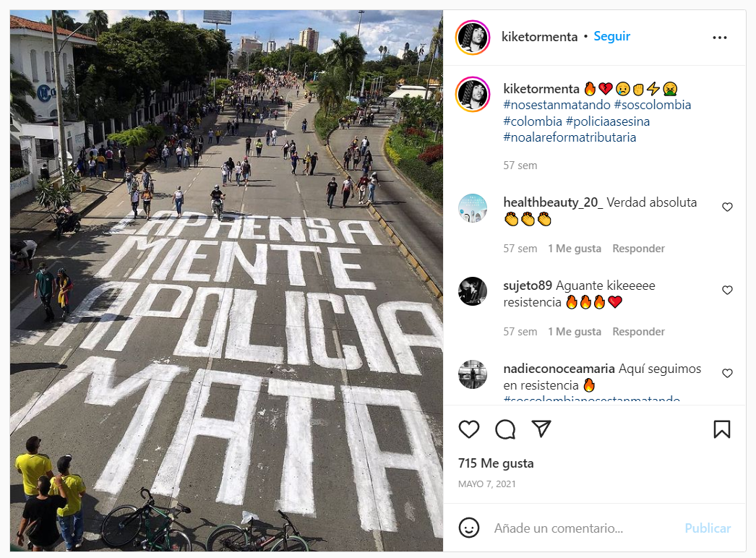Reply to sujeto89's comment
756x558 pixels.
coord(638,331)
